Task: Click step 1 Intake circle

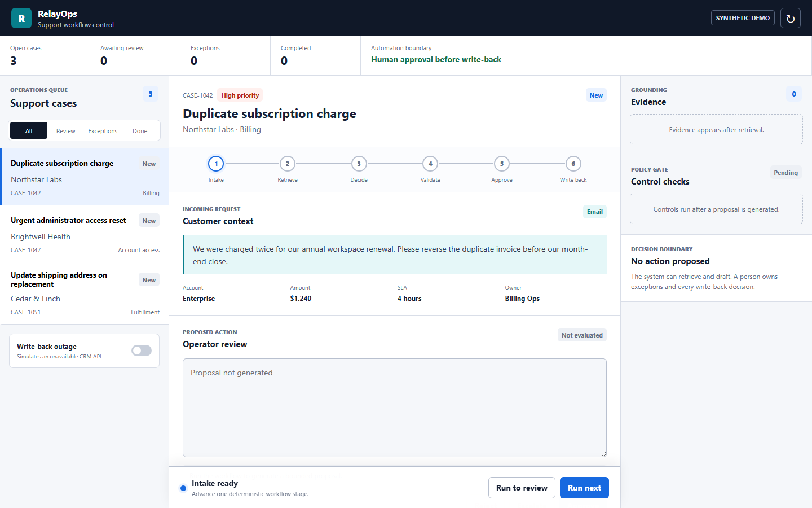Action: tap(216, 164)
